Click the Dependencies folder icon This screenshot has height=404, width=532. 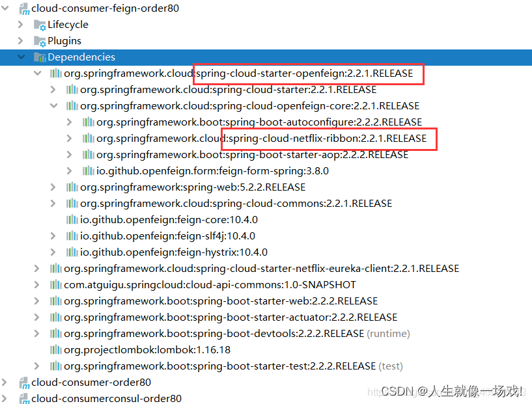(x=40, y=57)
